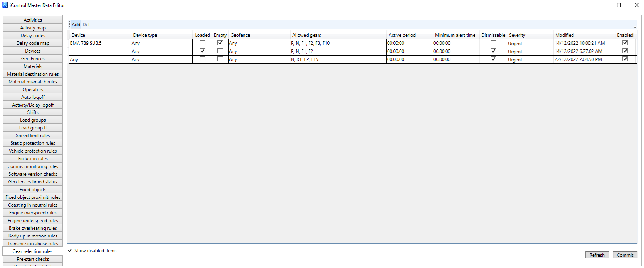The height and width of the screenshot is (268, 644).
Task: Click Add to create a new rule
Action: 76,24
